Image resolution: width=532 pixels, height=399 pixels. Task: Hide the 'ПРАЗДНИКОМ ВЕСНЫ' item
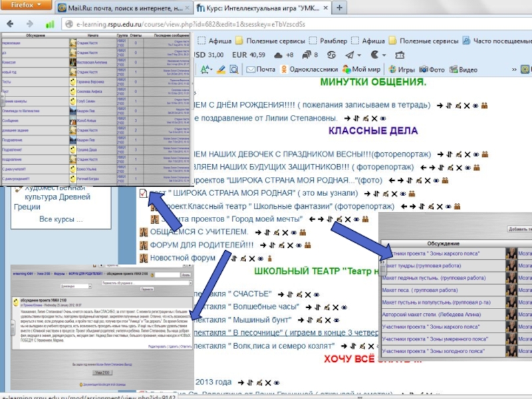(476, 155)
